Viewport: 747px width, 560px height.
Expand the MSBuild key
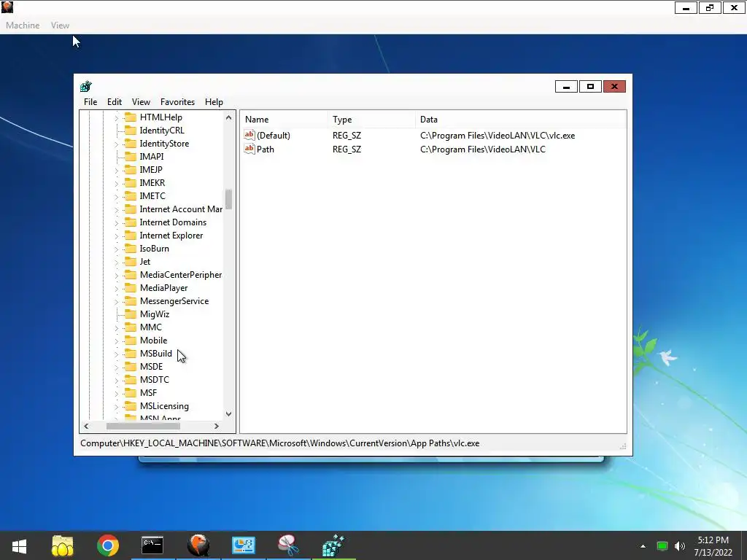click(116, 354)
